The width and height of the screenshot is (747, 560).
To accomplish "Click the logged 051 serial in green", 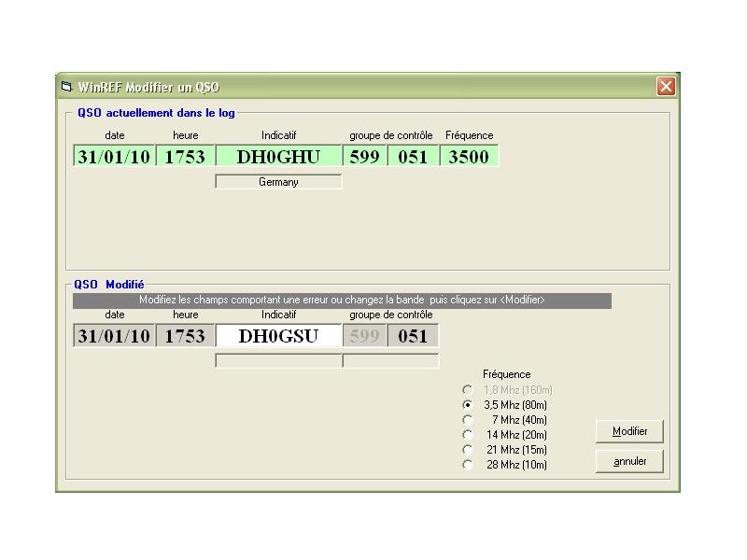I will [x=413, y=156].
